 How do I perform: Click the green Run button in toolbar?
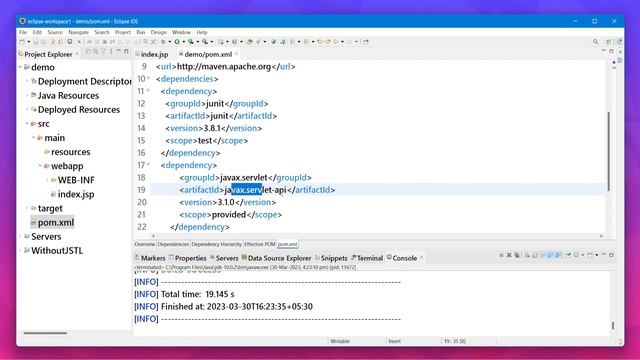177,42
